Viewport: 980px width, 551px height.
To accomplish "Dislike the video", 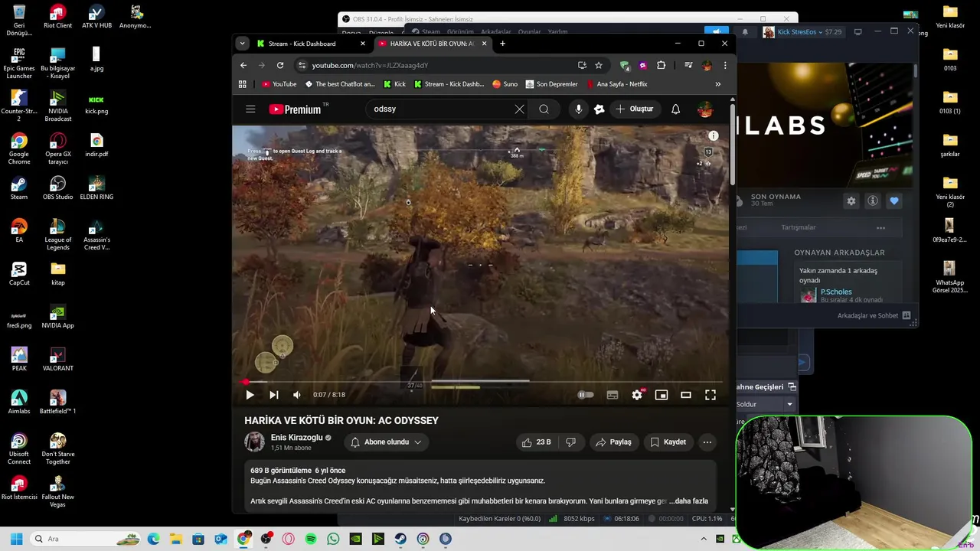I will pyautogui.click(x=570, y=442).
